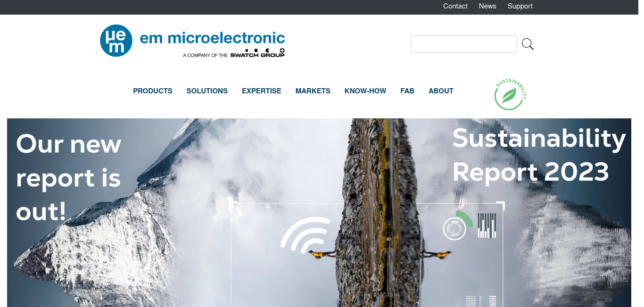Expand the MARKETS navigation item
Screen dimensions: 644x307
313,91
